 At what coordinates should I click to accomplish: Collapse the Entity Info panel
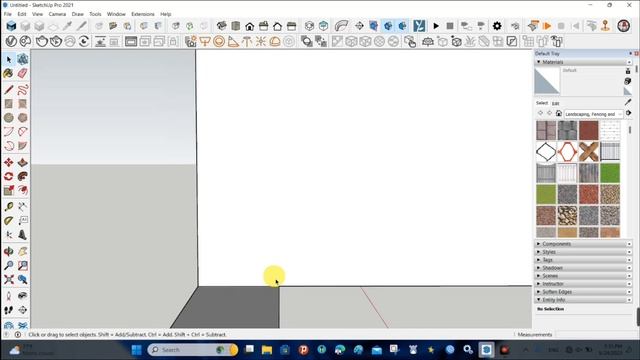(583, 300)
